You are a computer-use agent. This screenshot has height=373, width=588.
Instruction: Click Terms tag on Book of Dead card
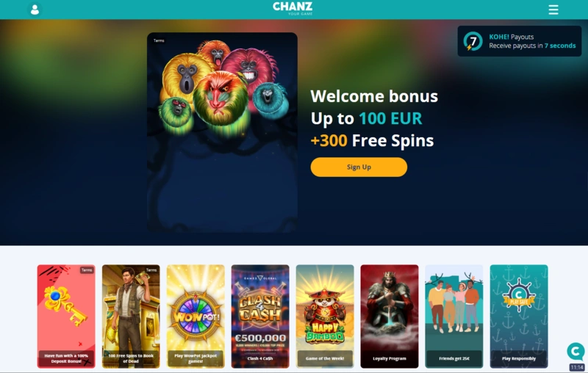(151, 270)
